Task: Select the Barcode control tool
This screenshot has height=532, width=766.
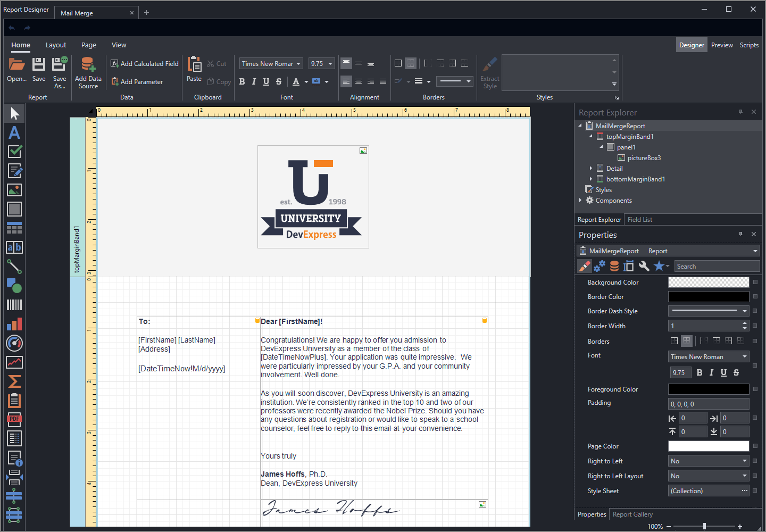Action: (14, 305)
